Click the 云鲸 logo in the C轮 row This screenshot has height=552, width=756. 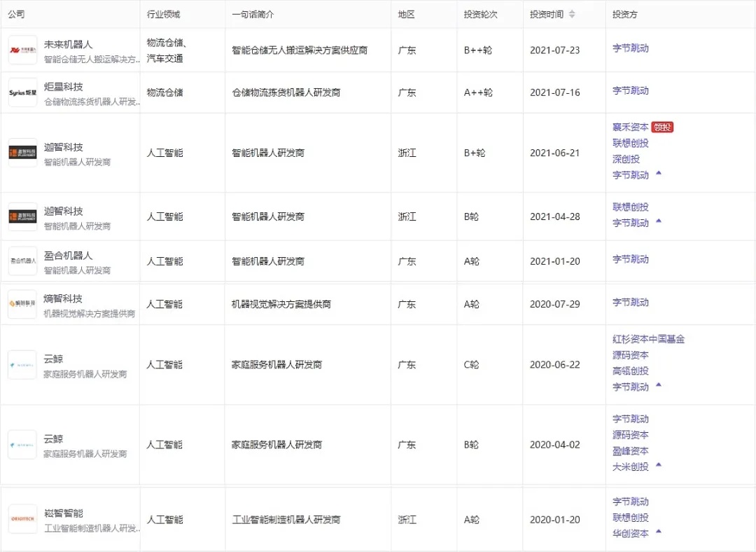pyautogui.click(x=22, y=365)
